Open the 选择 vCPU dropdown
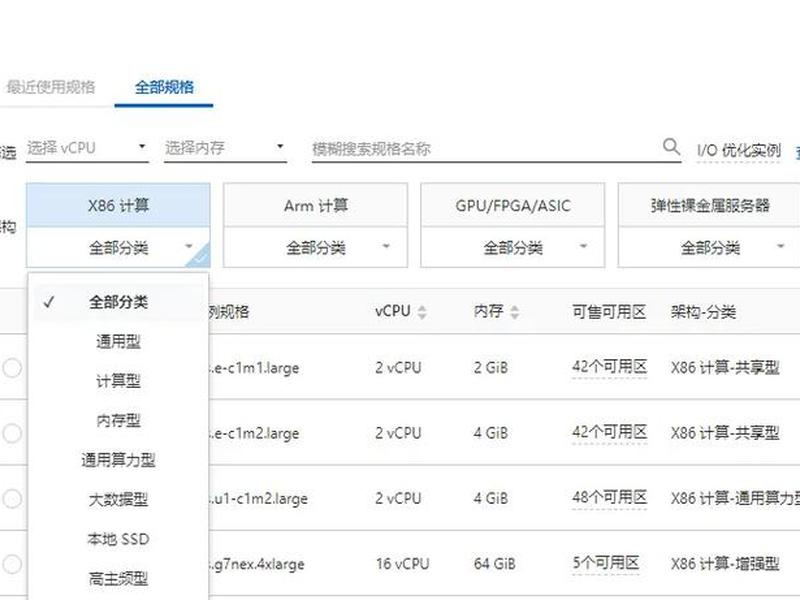 [x=87, y=148]
